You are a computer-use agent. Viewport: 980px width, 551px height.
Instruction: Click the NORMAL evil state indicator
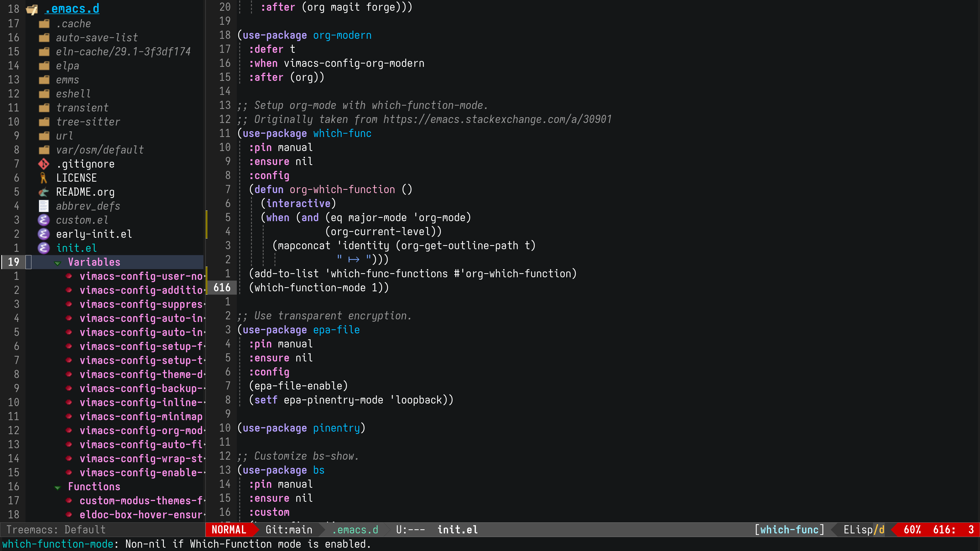point(229,530)
